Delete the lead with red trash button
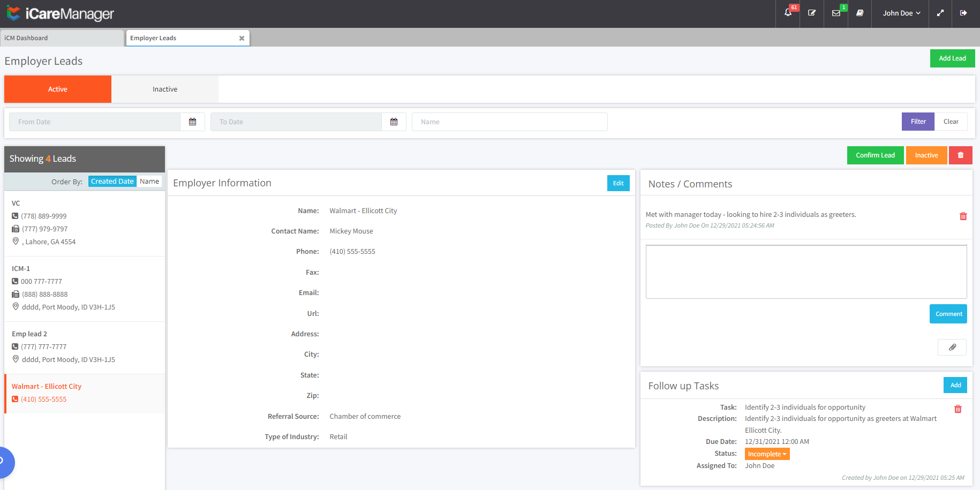This screenshot has width=980, height=490. (x=961, y=155)
